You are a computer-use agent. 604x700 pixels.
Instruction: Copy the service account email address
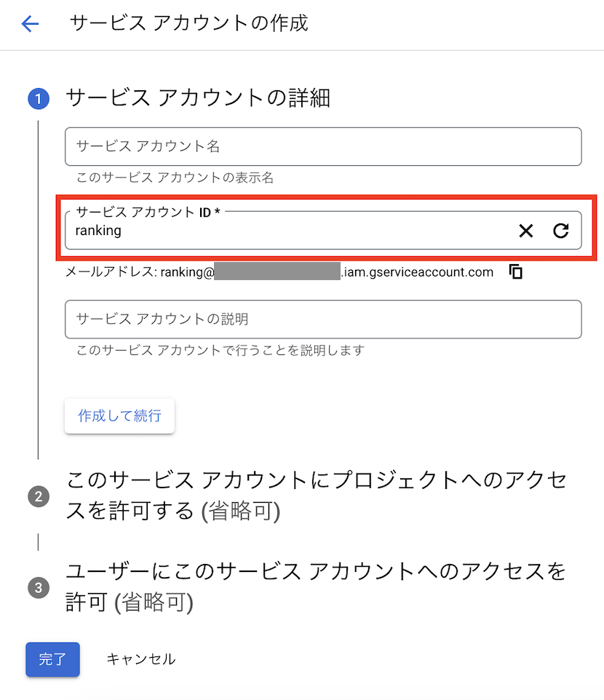click(x=516, y=272)
